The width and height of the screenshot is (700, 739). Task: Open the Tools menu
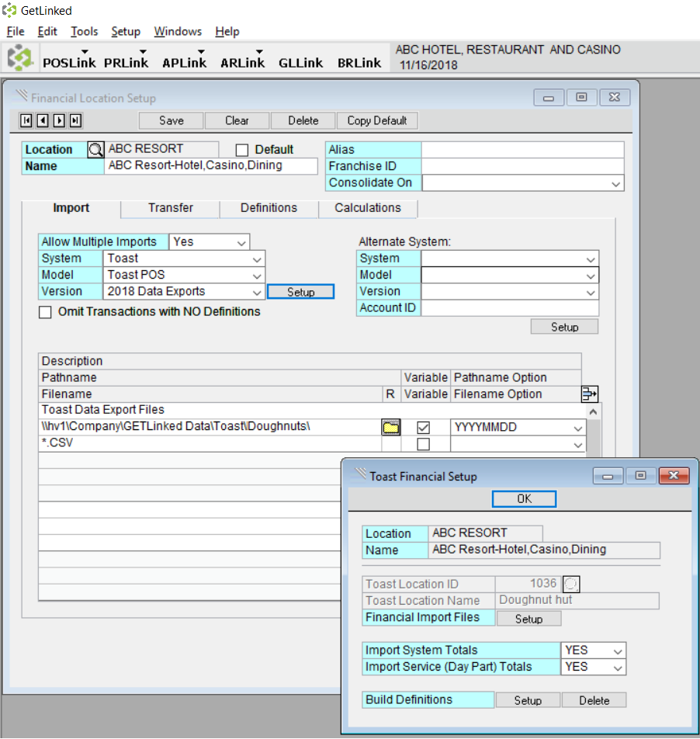85,32
